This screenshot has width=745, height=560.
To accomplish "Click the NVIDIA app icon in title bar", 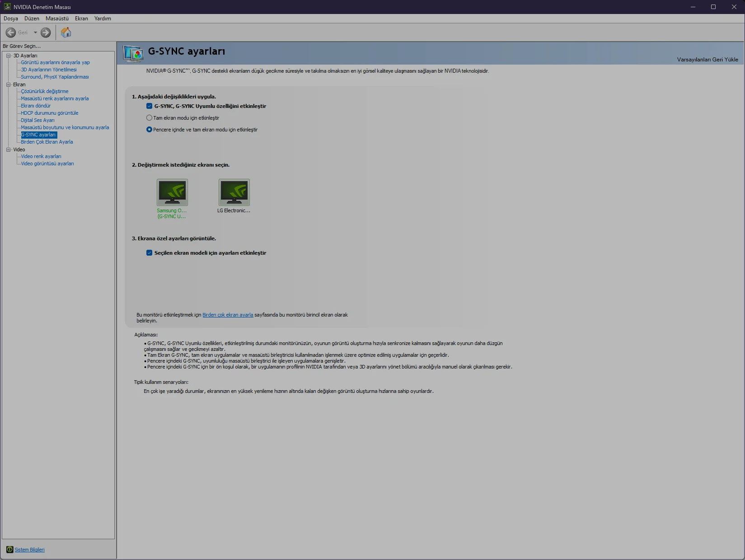I will [7, 7].
